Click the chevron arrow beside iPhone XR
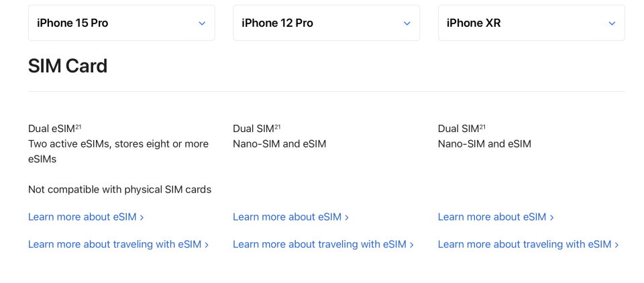The width and height of the screenshot is (644, 283). pyautogui.click(x=612, y=23)
